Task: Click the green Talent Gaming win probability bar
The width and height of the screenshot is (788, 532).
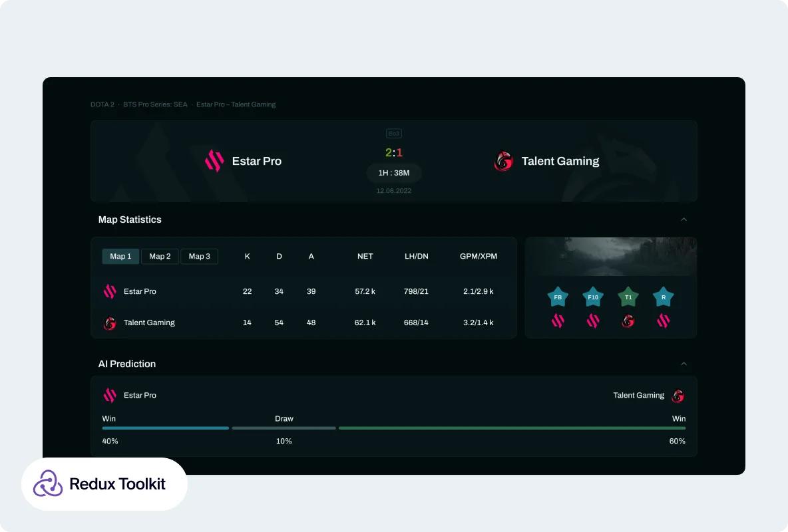Action: pyautogui.click(x=512, y=428)
